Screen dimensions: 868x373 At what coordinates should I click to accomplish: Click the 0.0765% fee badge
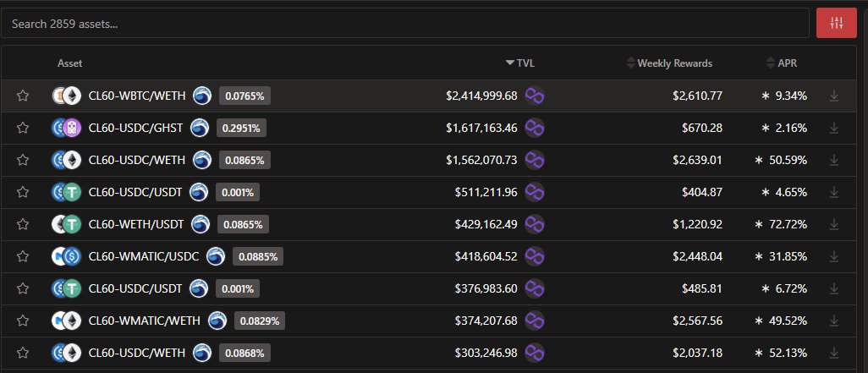tap(244, 96)
